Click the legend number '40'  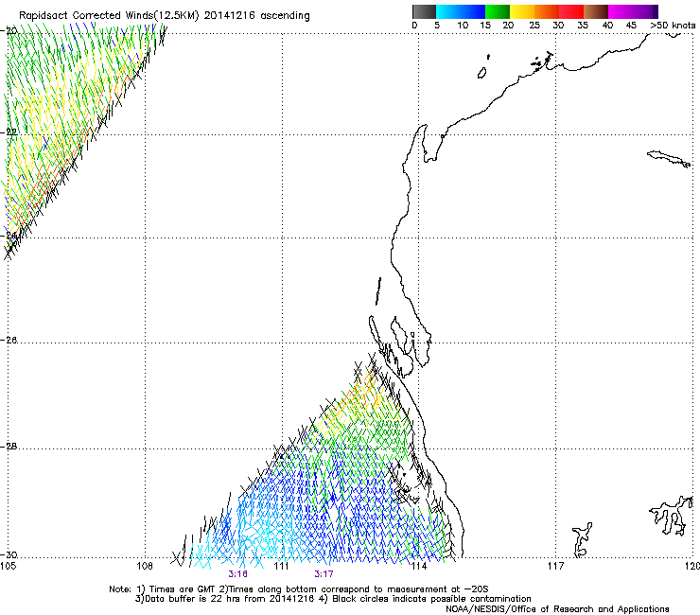[607, 26]
